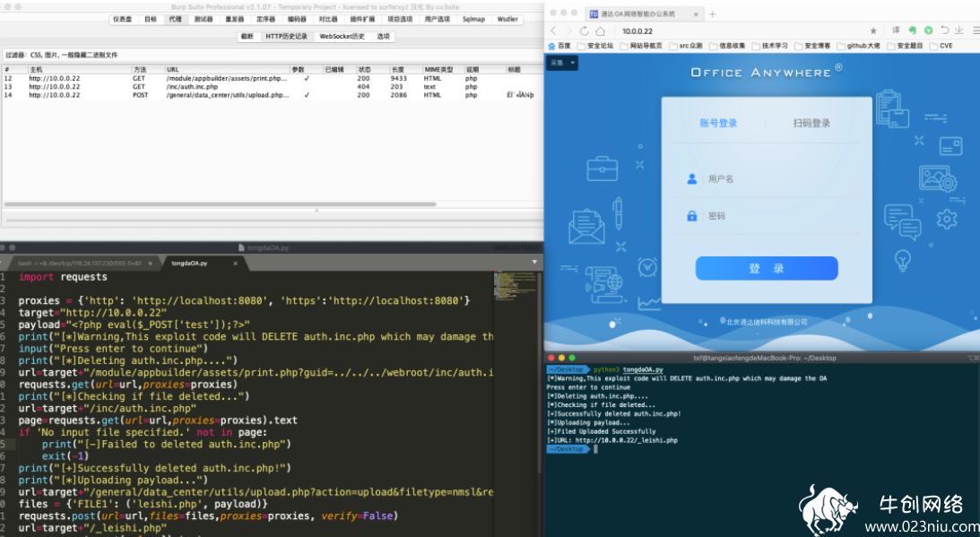Viewport: 980px width, 537px height.
Task: Sort history by 状态 column header
Action: (x=372, y=69)
